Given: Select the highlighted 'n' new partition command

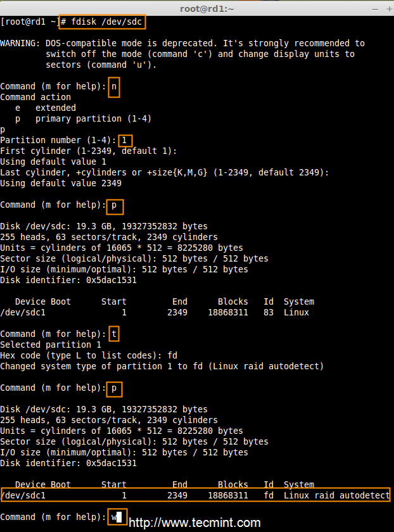Looking at the screenshot, I should 113,86.
